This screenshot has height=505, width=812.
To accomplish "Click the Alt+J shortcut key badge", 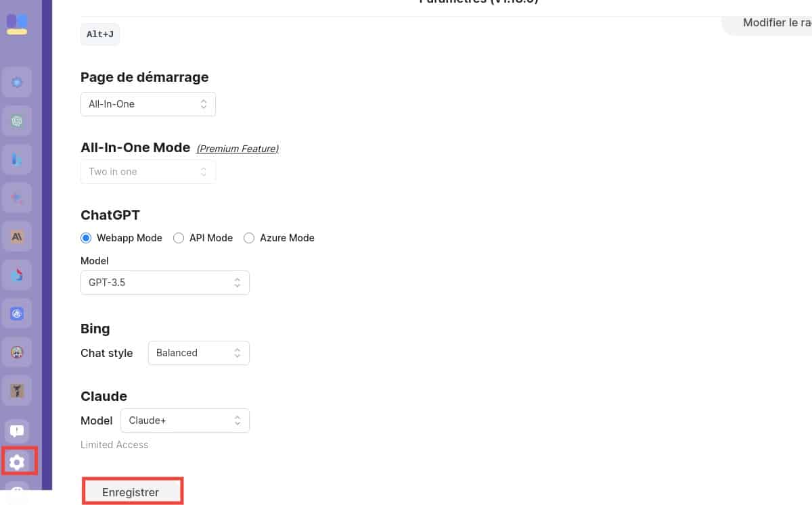I will click(x=100, y=34).
